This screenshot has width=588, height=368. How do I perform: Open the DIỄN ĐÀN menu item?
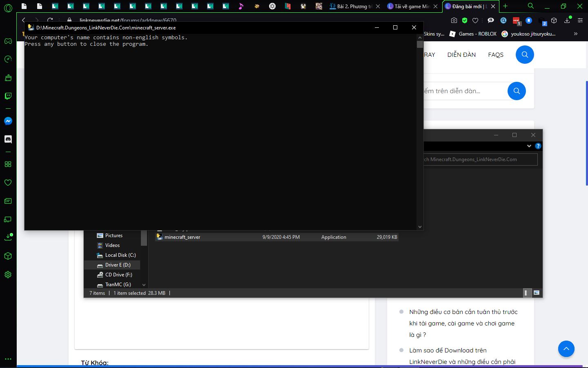[461, 55]
